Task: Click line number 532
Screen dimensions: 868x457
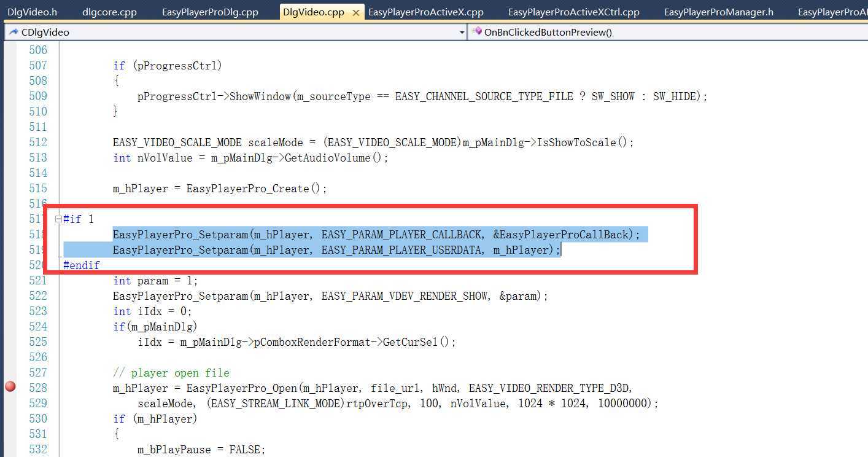Action: [x=38, y=449]
